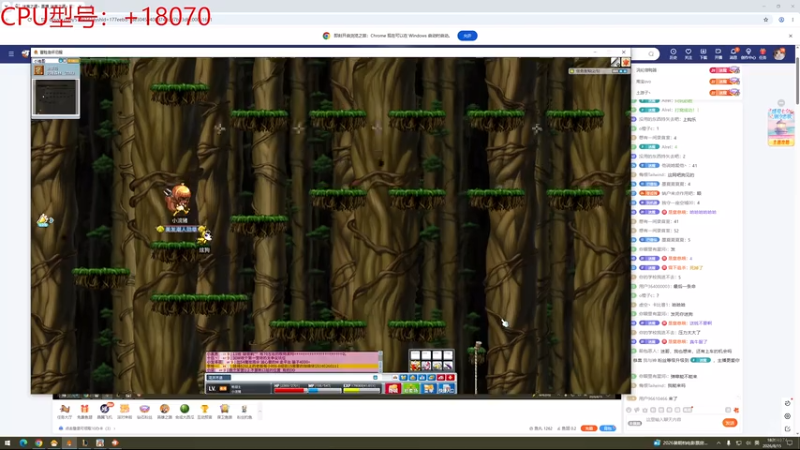Click the red Cash Shop button in the game HUD

click(392, 389)
